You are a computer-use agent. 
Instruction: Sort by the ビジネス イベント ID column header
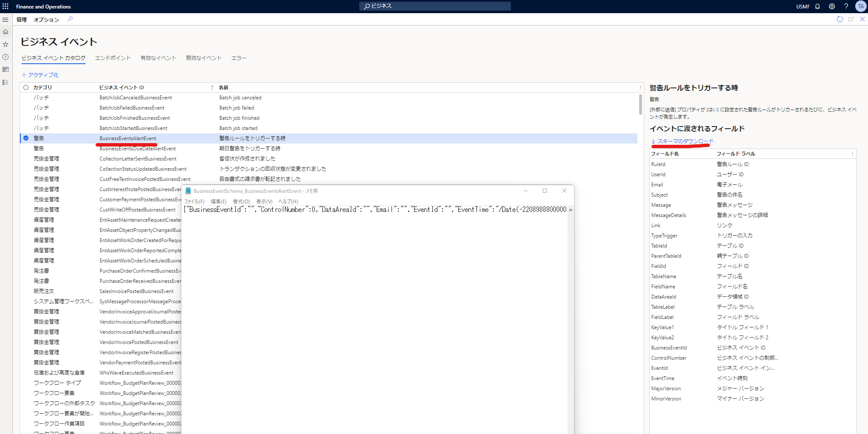[x=121, y=87]
